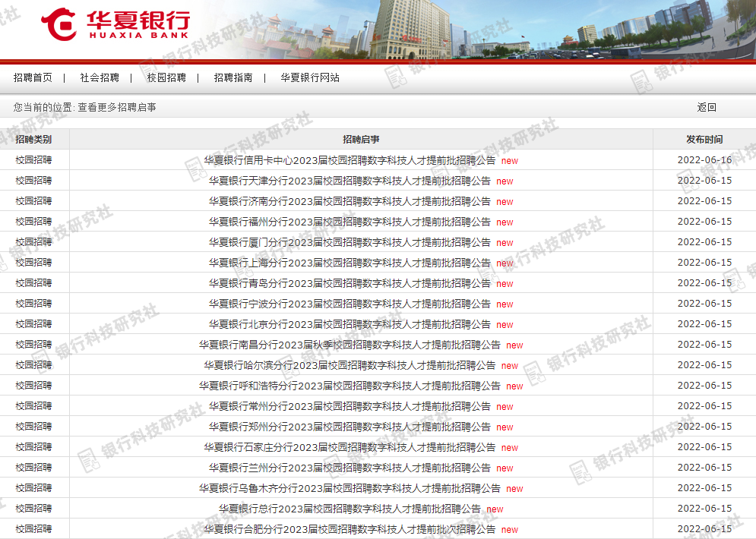Image resolution: width=756 pixels, height=539 pixels.
Task: Select the 2022-06-16 date cell
Action: click(x=704, y=160)
